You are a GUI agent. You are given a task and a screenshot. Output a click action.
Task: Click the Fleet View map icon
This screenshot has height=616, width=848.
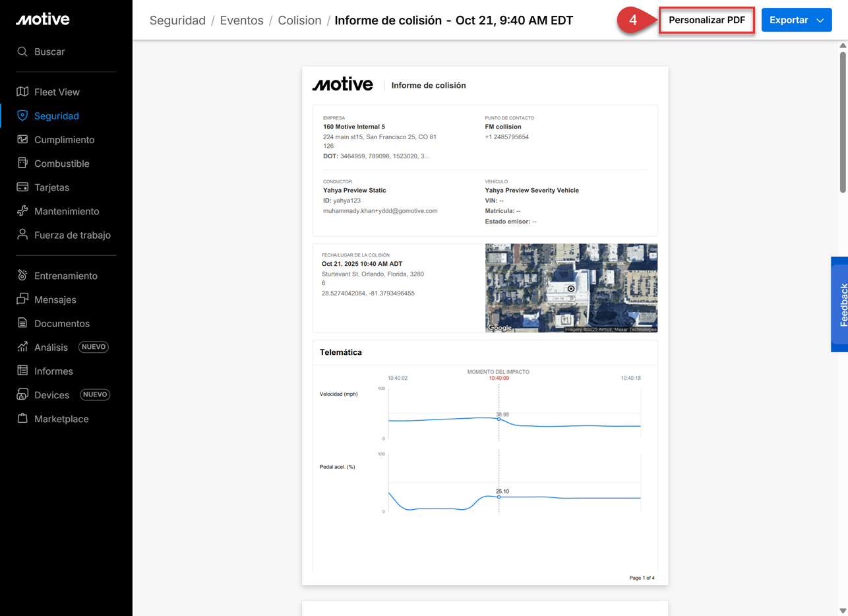pos(22,92)
